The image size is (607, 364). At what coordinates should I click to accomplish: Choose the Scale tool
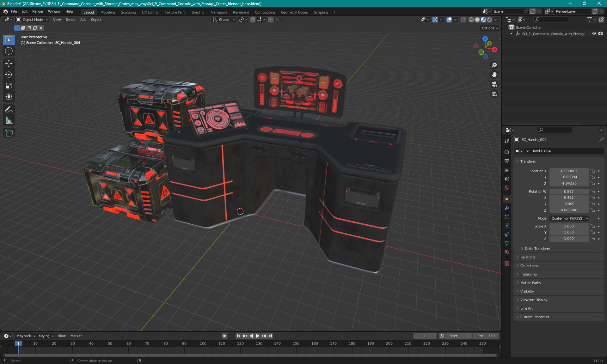pyautogui.click(x=9, y=86)
